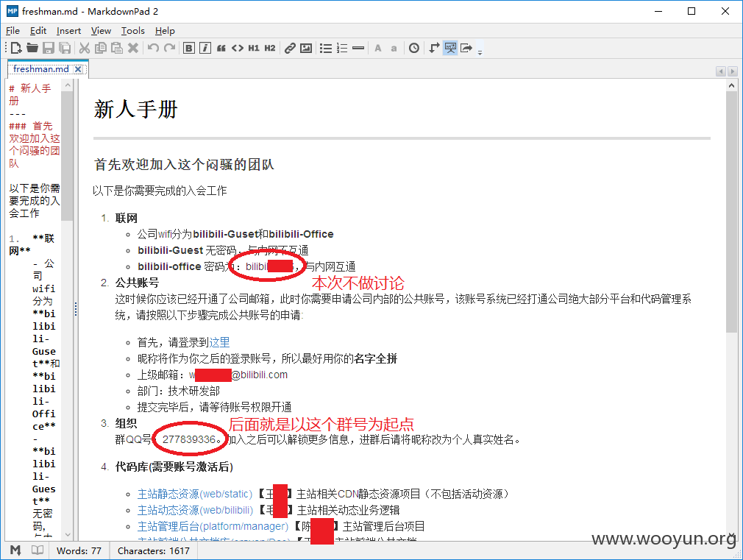Click tab strip left scroll arrow
This screenshot has width=743, height=560.
(721, 71)
